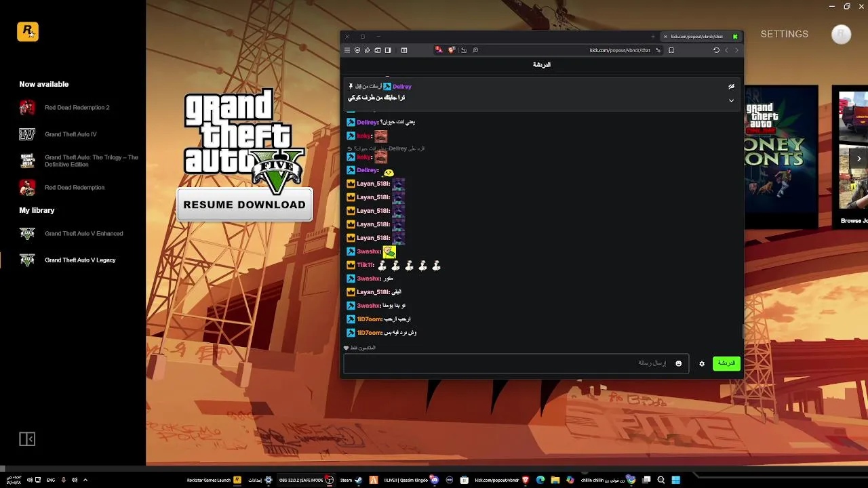Click the share icon in address bar
Viewport: 868px width, 488px height.
464,50
